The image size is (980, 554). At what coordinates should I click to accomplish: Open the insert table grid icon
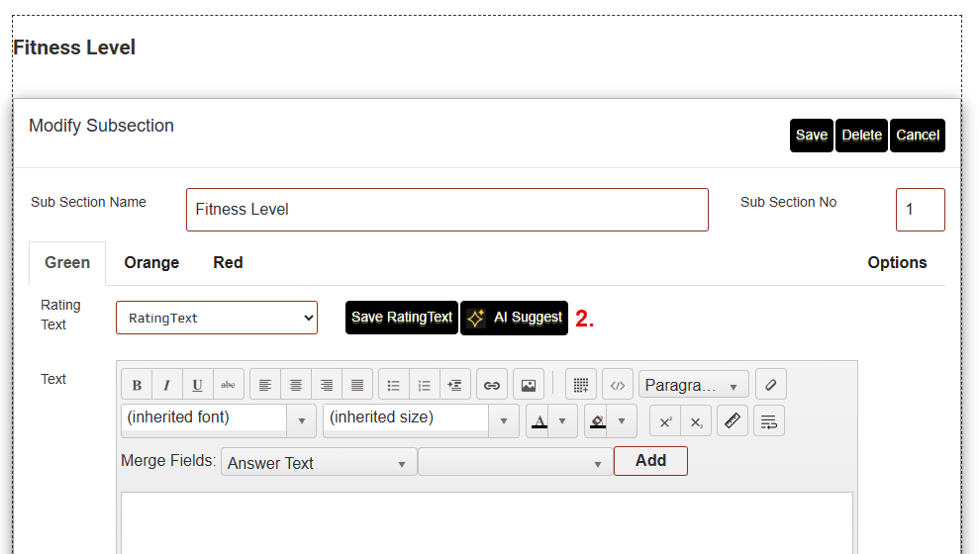tap(581, 385)
